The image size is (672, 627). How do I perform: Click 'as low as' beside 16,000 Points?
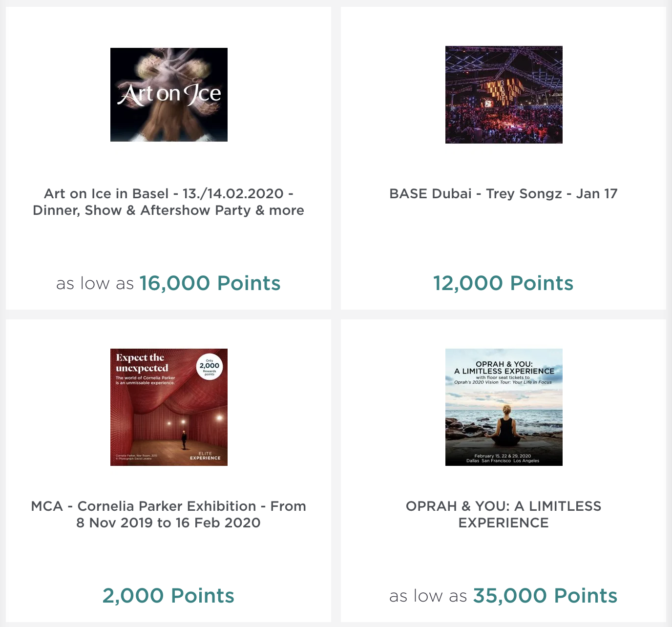(95, 283)
